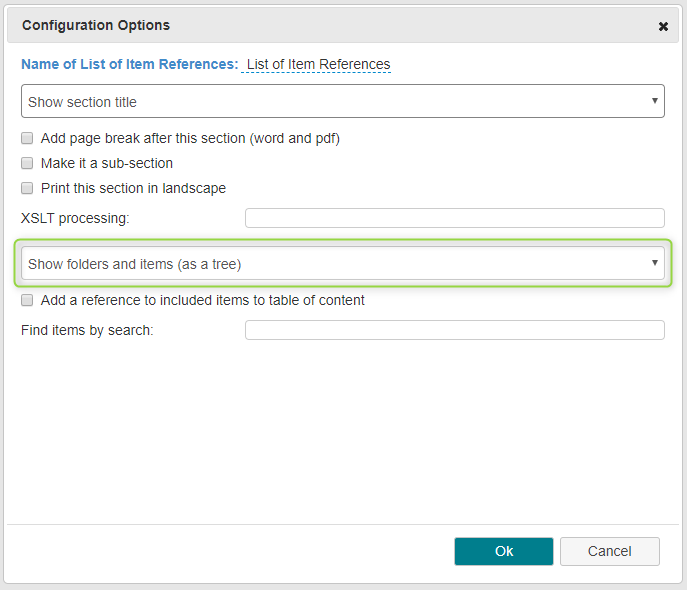
Task: Enable 'Add page break after this section' checkbox
Action: [27, 138]
